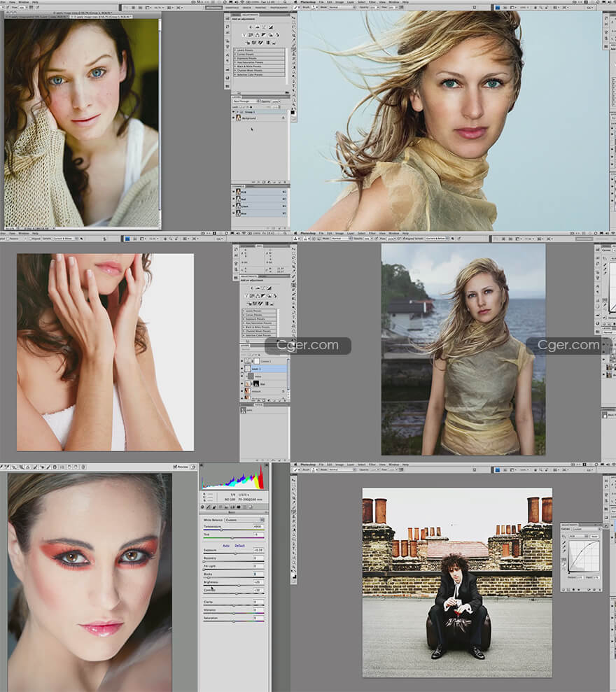Viewport: 616px width, 692px height.
Task: Expand Hue/Saturation Presets in hands-on-face window
Action: (244, 323)
